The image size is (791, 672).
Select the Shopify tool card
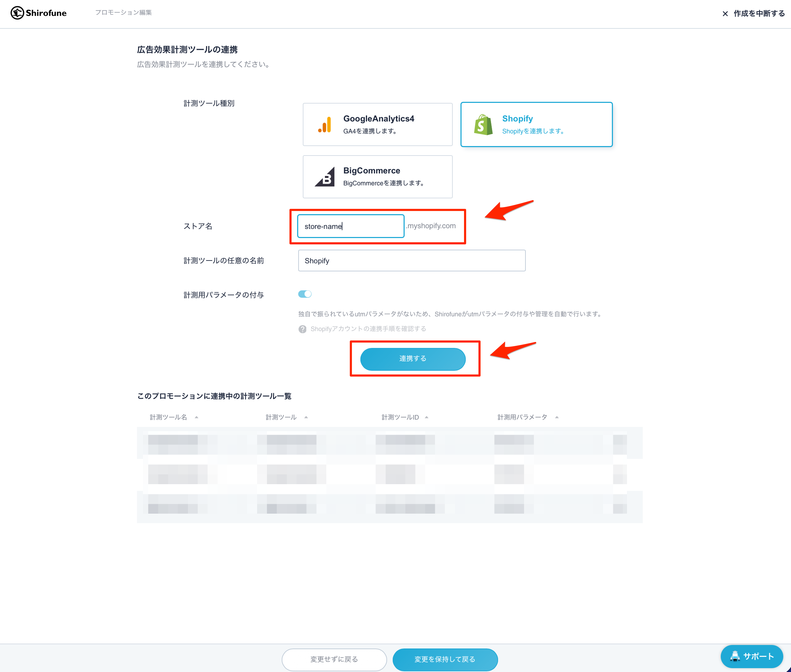pos(536,124)
